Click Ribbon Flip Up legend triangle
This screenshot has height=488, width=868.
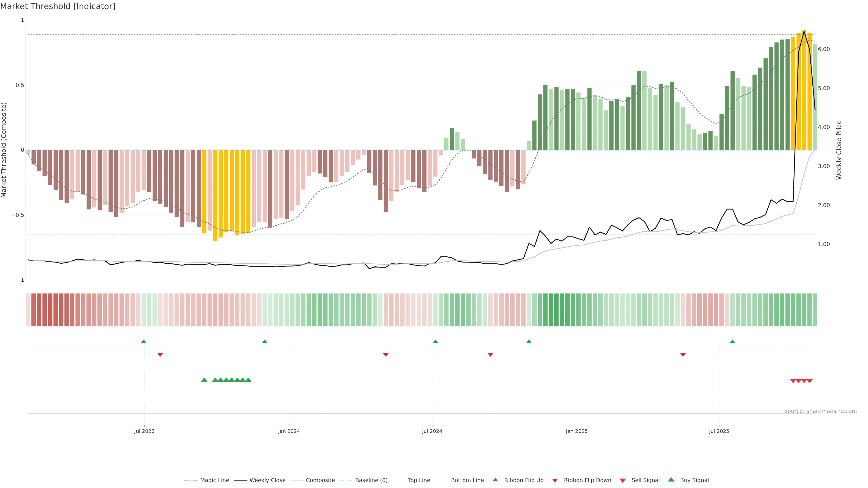coord(495,480)
